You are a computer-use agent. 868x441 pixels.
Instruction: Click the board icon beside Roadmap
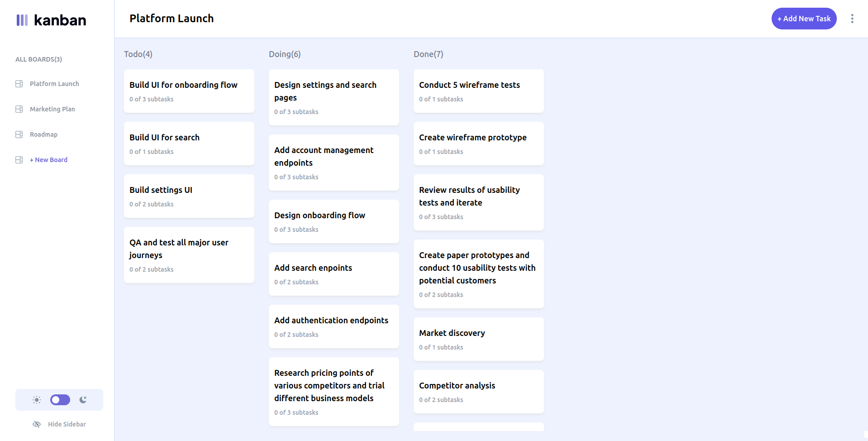pos(19,134)
